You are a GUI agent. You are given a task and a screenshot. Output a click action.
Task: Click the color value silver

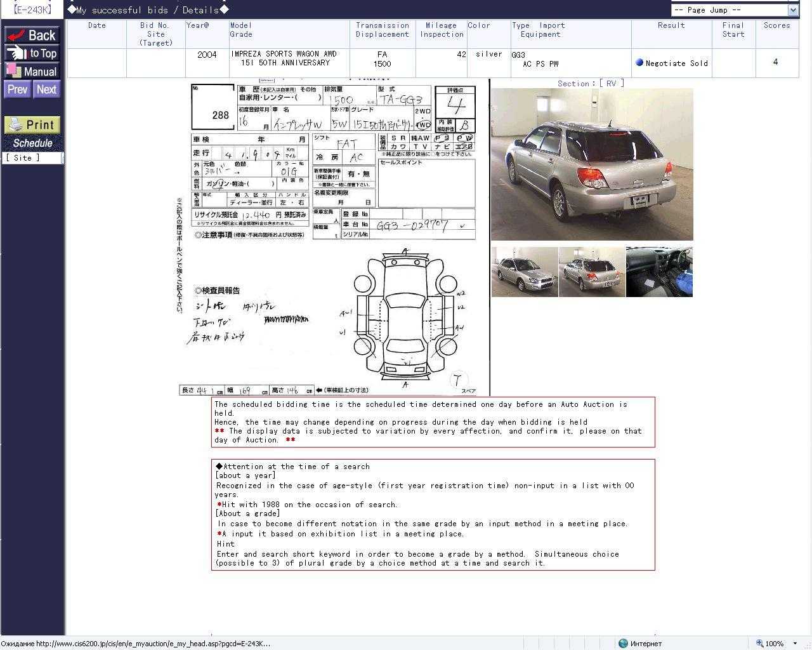pos(489,54)
